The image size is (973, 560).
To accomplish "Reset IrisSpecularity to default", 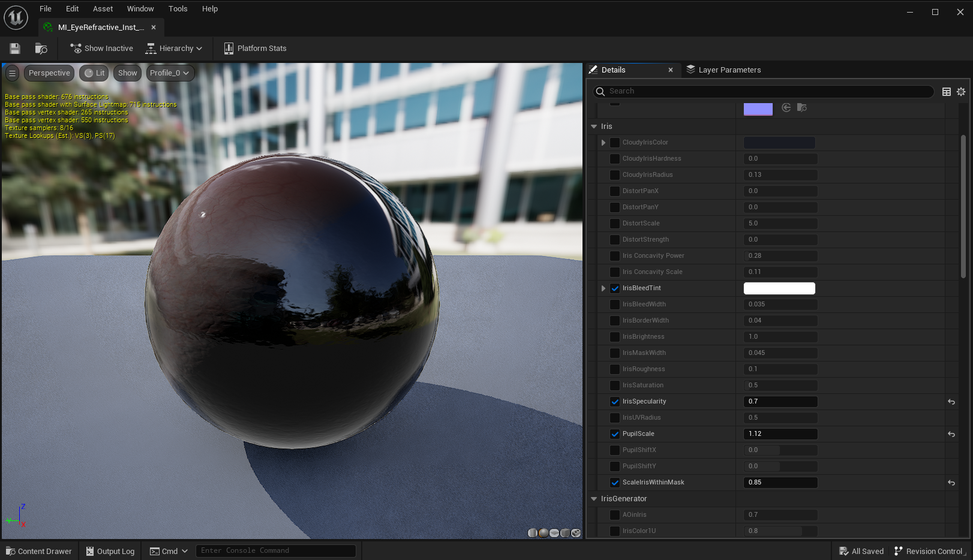I will [x=951, y=402].
